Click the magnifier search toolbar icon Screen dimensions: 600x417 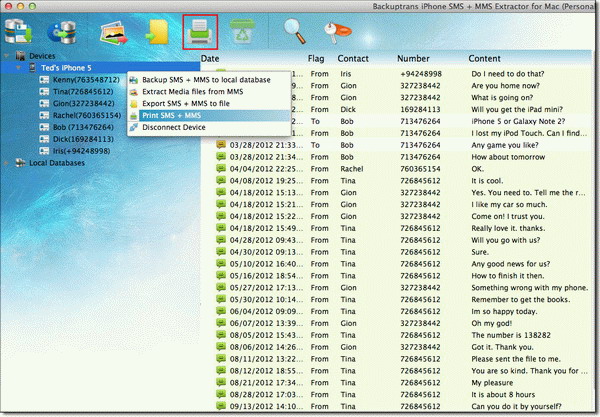tap(294, 31)
